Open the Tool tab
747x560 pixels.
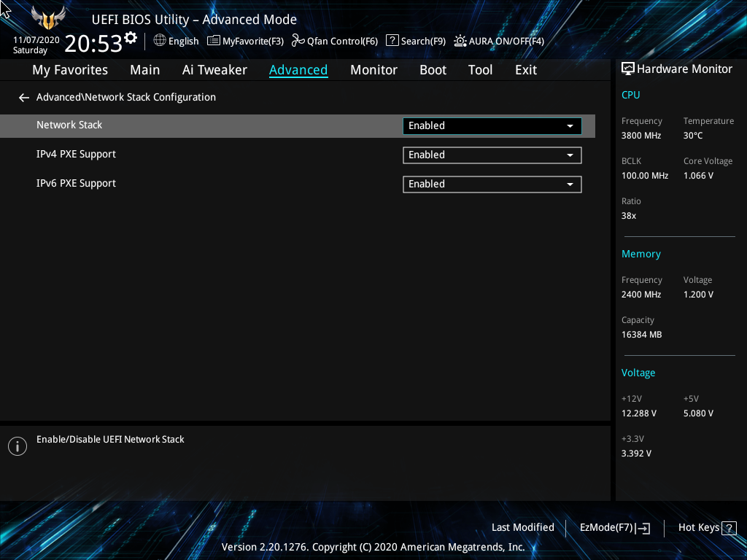(x=480, y=70)
